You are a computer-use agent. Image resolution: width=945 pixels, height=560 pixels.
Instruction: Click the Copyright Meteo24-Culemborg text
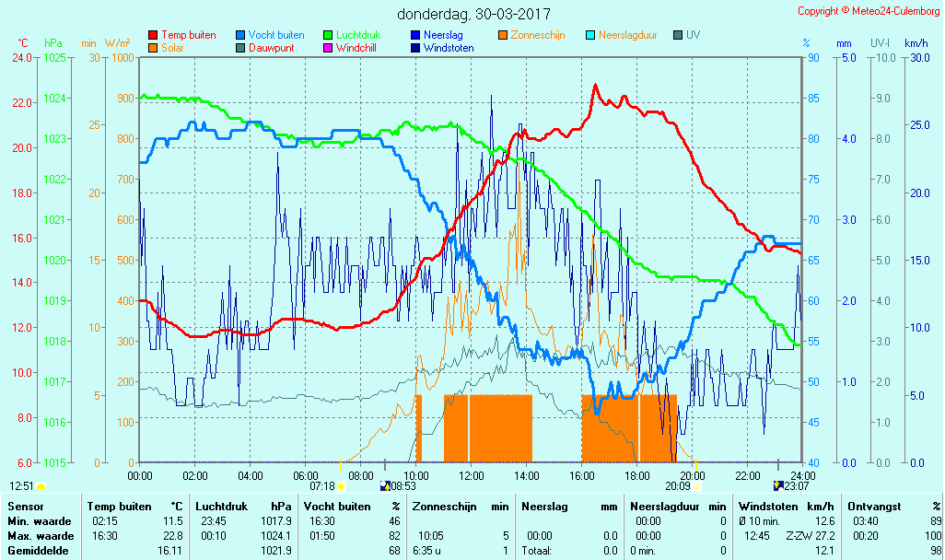pyautogui.click(x=869, y=11)
